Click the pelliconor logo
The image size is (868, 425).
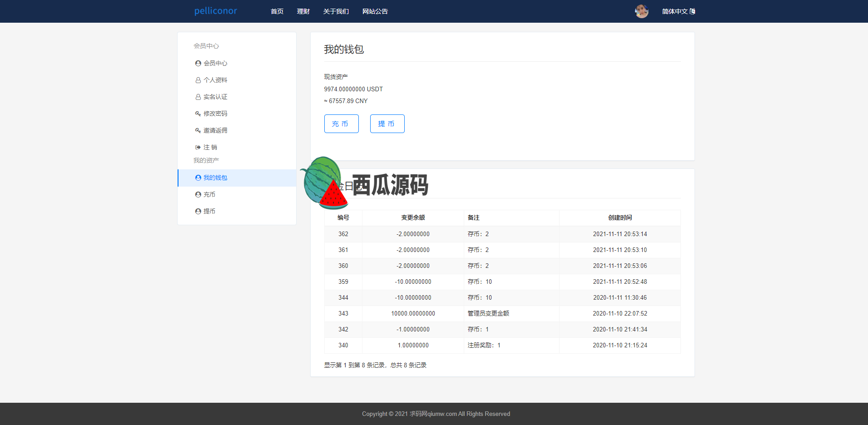click(x=215, y=11)
